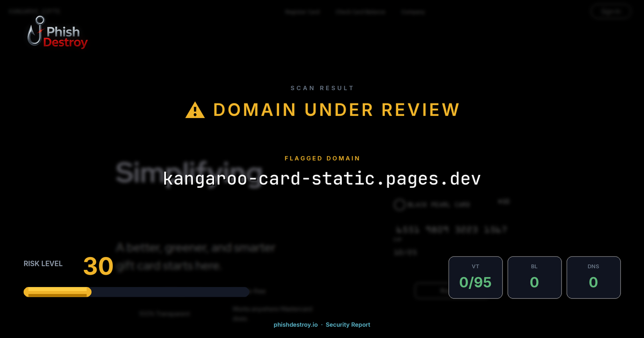Select the risk score value 30
Image resolution: width=644 pixels, height=338 pixels.
click(98, 266)
